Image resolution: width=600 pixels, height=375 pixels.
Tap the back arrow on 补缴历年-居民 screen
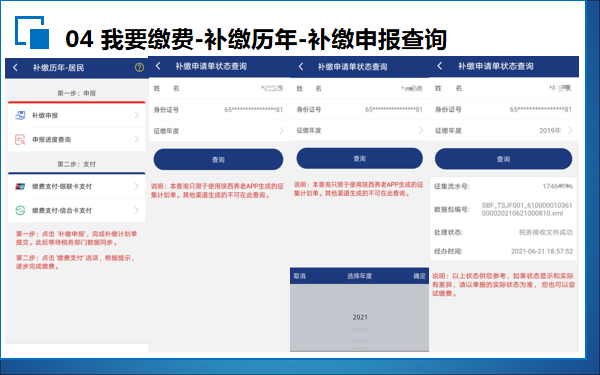click(x=15, y=68)
